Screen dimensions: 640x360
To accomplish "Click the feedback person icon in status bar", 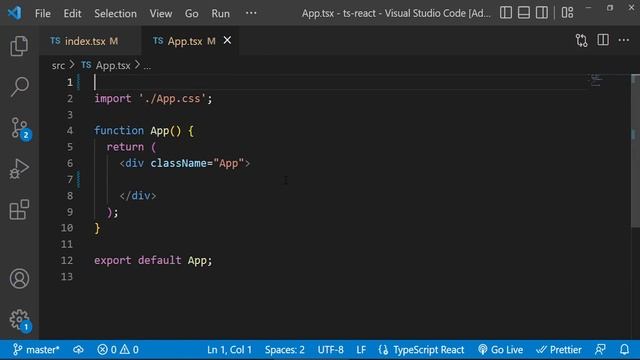I will [600, 350].
